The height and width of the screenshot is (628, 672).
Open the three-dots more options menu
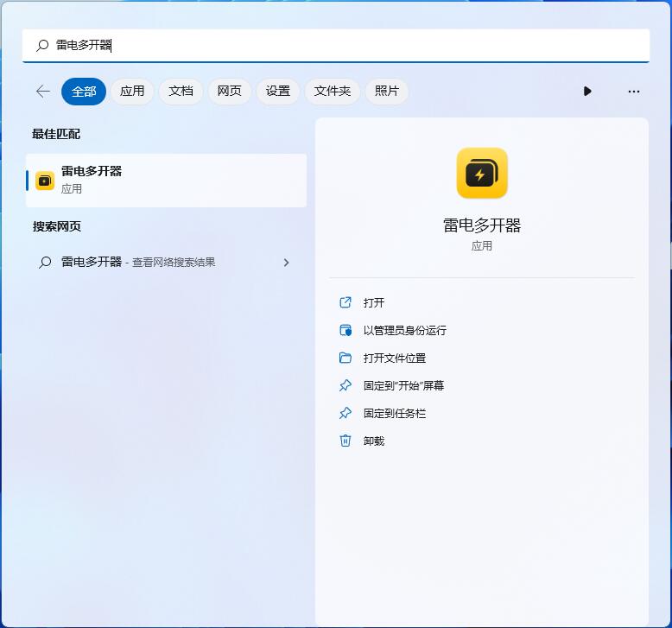pos(633,92)
